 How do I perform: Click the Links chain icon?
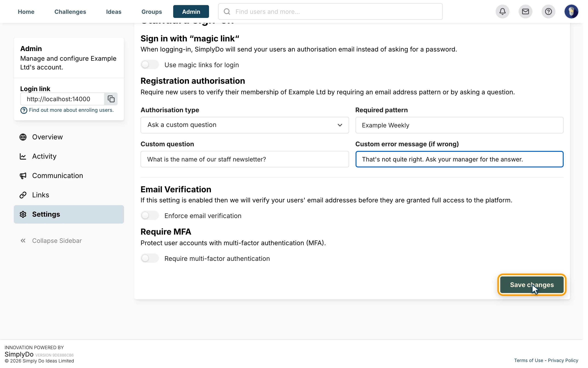coord(23,195)
